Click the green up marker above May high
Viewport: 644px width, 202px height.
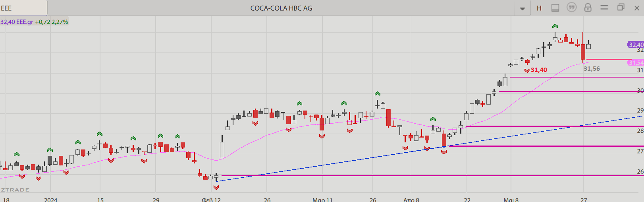coord(555,26)
